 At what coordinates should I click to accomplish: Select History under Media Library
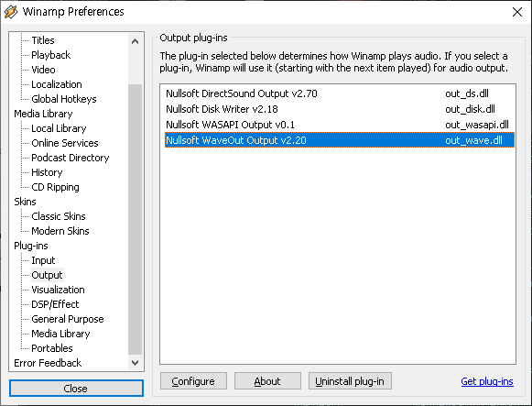[x=47, y=172]
